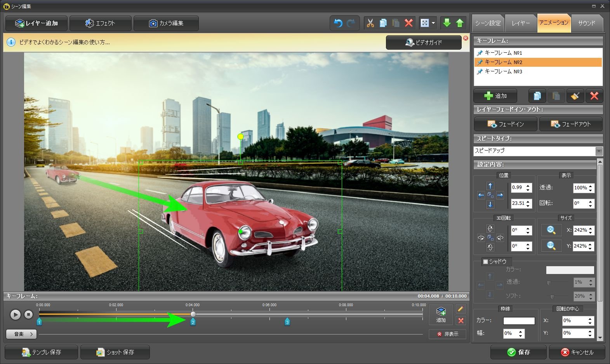Apply フェードイン to the layer
This screenshot has height=364, width=610.
(x=506, y=124)
